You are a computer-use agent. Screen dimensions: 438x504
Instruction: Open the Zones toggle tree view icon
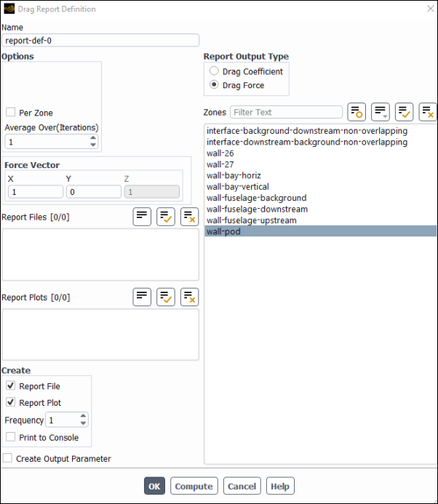pyautogui.click(x=381, y=112)
